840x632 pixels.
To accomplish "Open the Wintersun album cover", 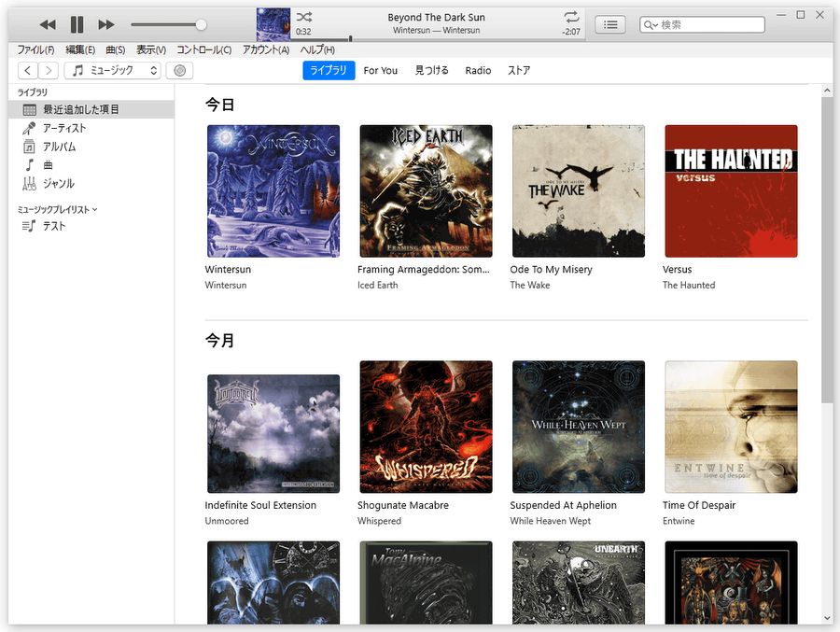I will click(273, 191).
